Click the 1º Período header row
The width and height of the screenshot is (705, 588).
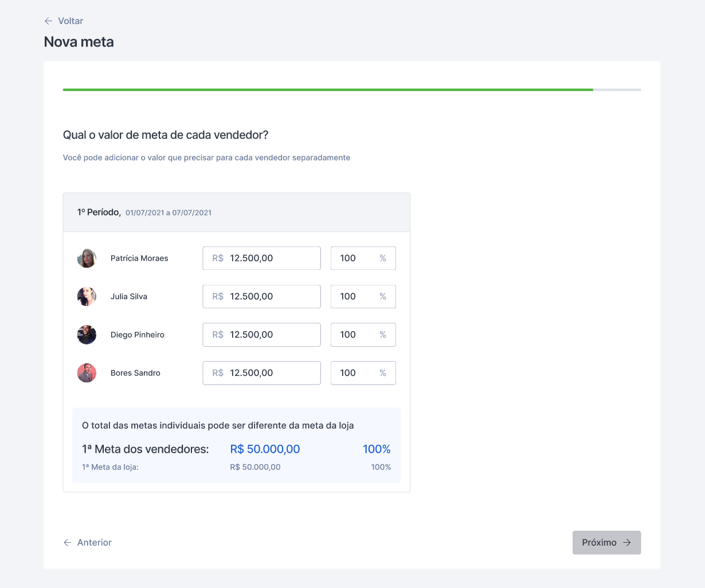[x=236, y=213]
